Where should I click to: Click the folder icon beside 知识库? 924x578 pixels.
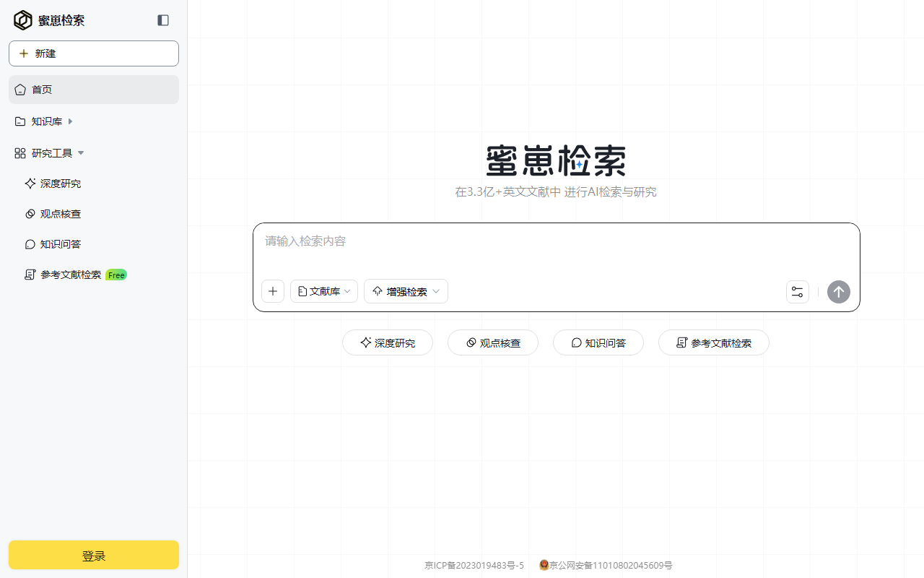coord(20,121)
